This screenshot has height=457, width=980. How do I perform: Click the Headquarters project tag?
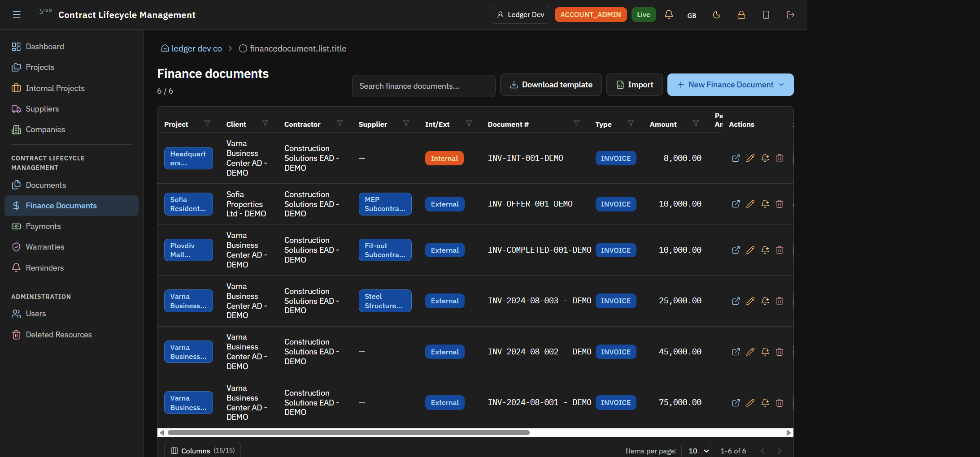click(x=188, y=158)
